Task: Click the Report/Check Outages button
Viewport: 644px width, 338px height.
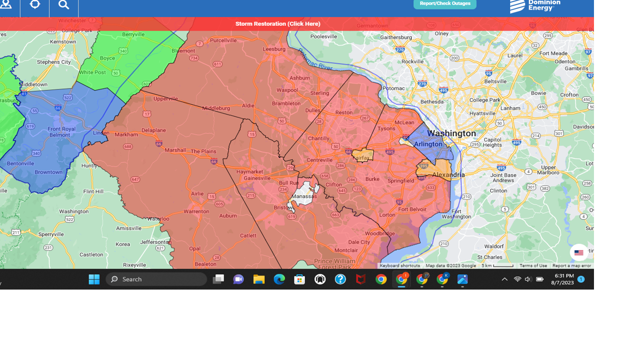Action: (445, 4)
